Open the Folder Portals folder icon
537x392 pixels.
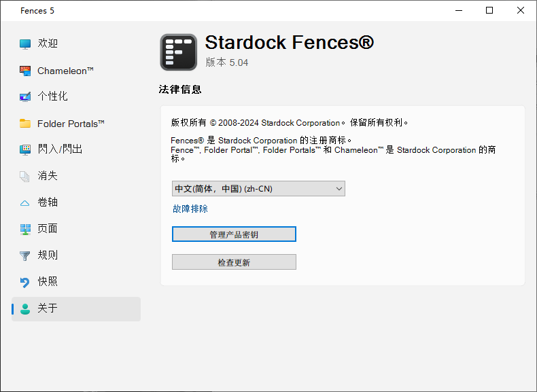pos(25,124)
